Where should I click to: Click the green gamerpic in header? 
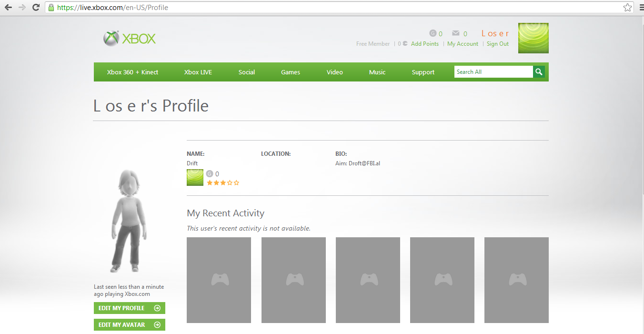coord(533,38)
